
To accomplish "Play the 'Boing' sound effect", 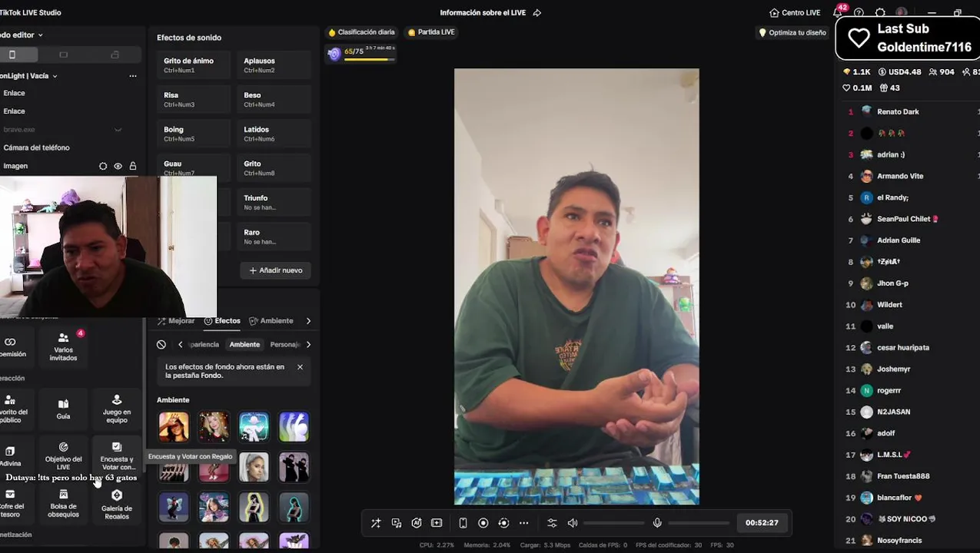I will (x=193, y=134).
